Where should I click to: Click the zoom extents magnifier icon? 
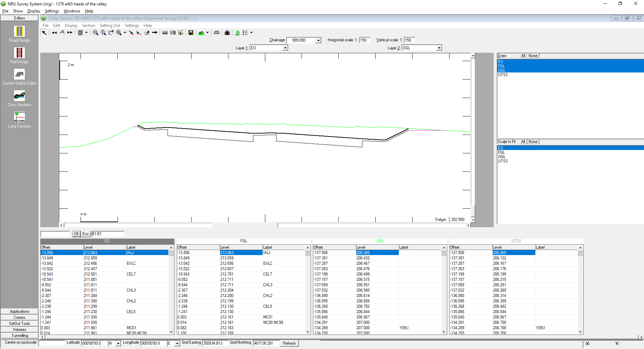tap(119, 33)
